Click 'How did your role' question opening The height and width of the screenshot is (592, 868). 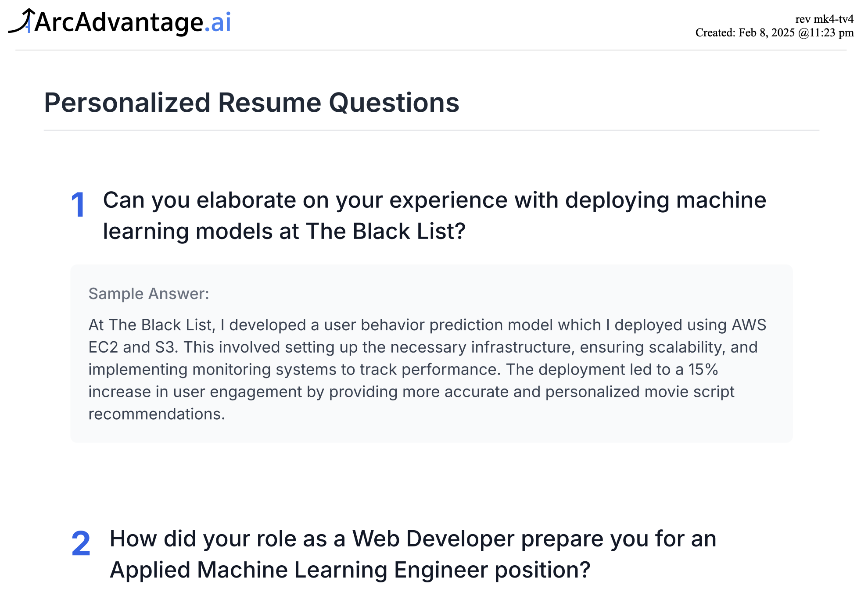pos(203,539)
